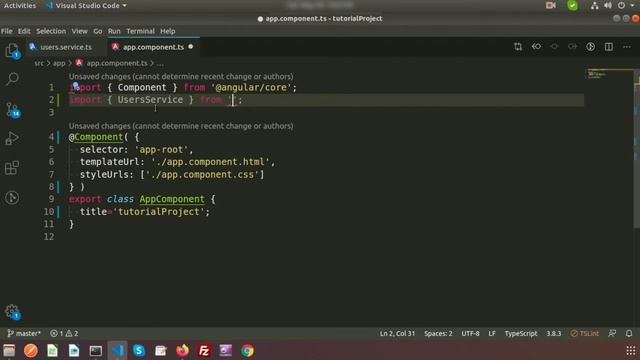This screenshot has width=640, height=360.
Task: Click first Unsaved changes code lens
Action: (x=181, y=76)
